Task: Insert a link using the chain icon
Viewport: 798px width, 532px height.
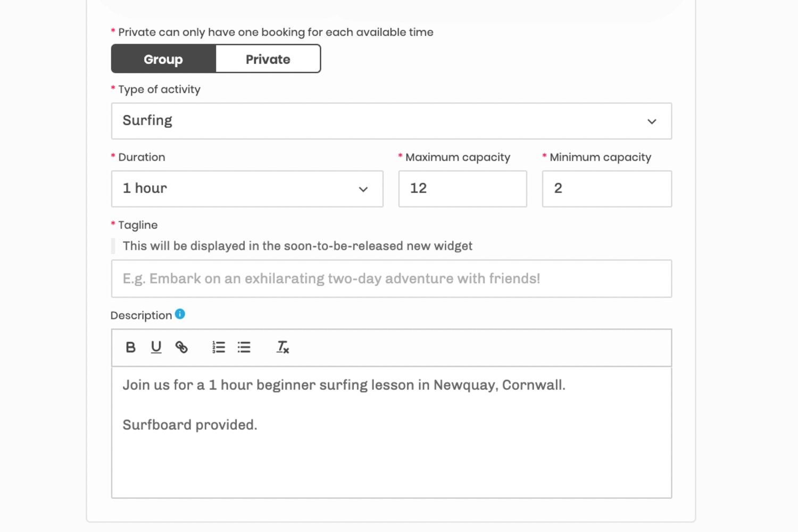Action: [x=181, y=347]
